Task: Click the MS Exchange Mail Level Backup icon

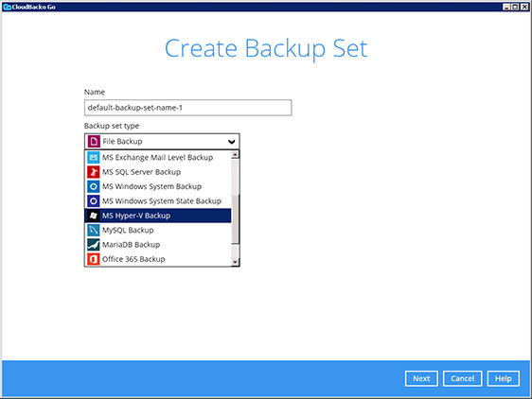Action: [94, 157]
